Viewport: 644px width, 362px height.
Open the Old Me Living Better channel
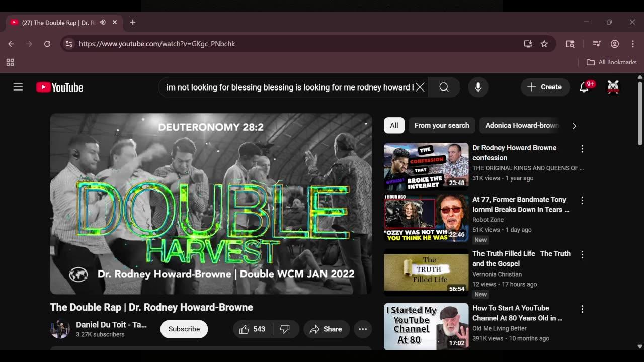click(500, 328)
